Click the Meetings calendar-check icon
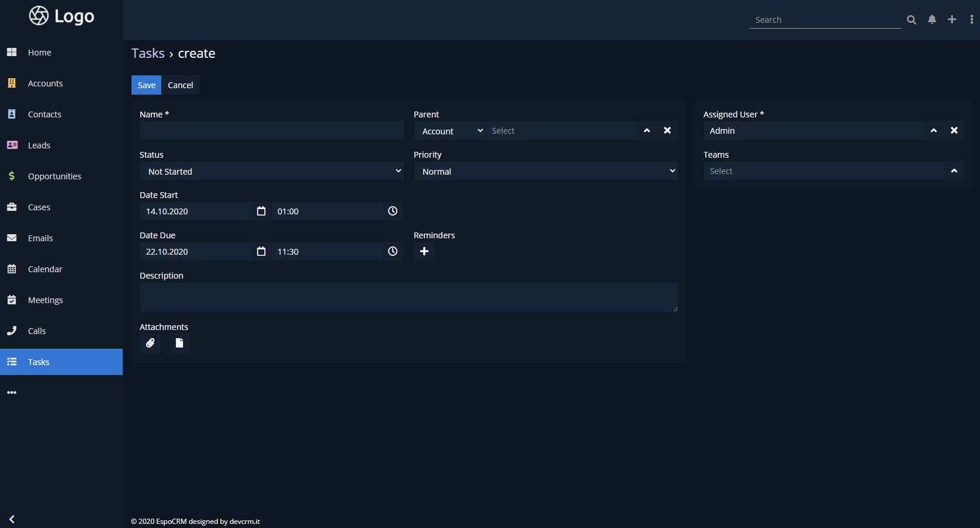 pos(12,300)
